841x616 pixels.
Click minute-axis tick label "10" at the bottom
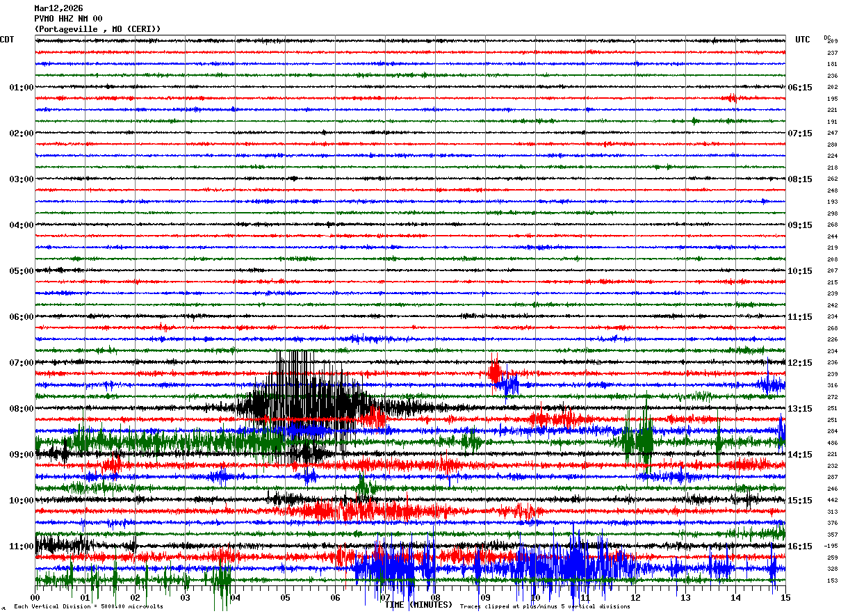tap(536, 597)
